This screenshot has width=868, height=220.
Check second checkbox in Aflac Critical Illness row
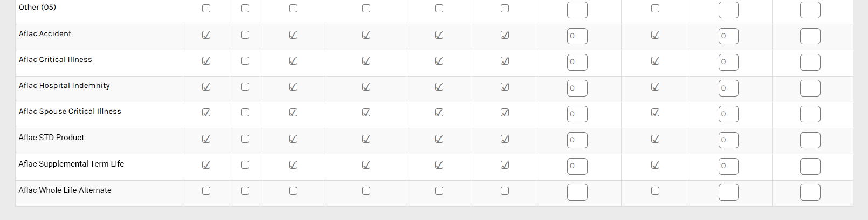tap(245, 61)
